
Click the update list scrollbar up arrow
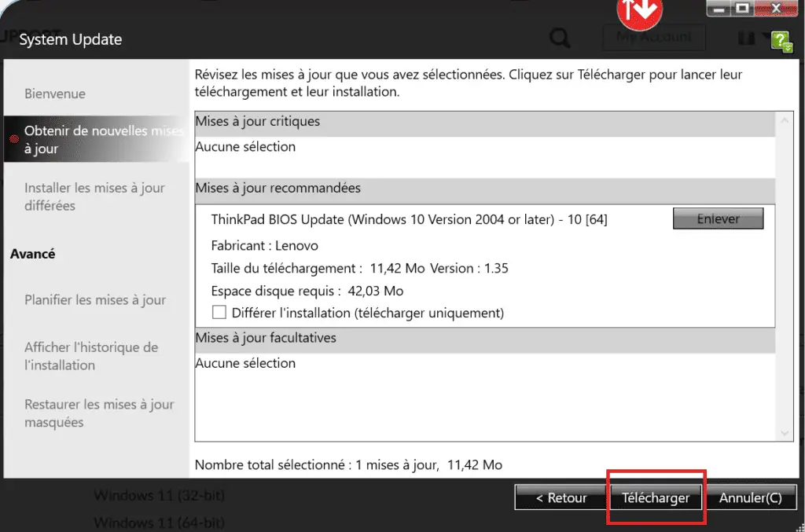click(785, 121)
